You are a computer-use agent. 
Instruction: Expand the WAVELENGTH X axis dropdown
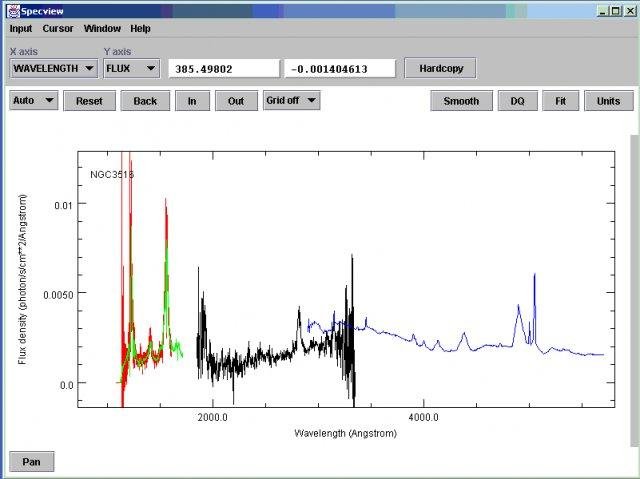coord(53,68)
